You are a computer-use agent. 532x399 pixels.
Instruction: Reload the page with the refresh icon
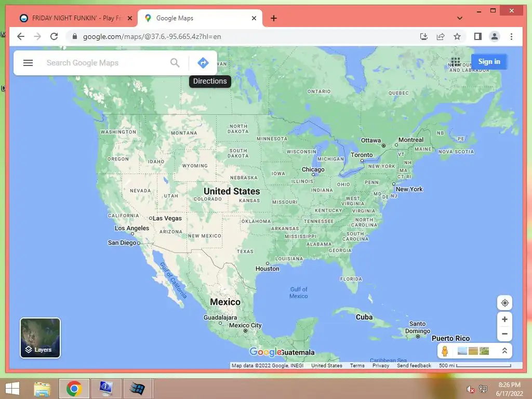pos(54,37)
